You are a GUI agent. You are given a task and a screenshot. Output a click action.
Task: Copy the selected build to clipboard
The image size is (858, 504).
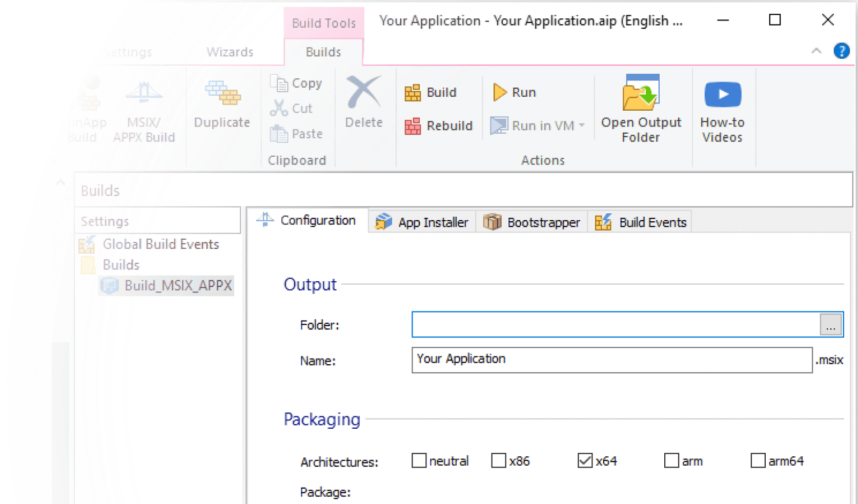point(296,83)
